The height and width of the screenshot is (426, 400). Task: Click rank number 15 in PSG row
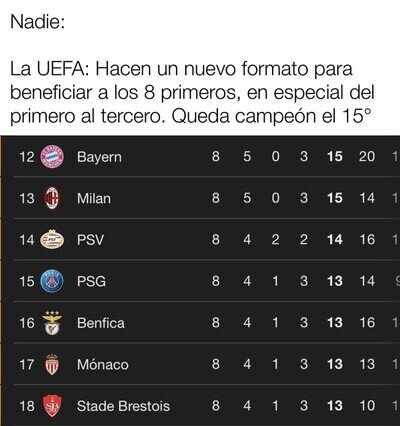click(x=27, y=281)
